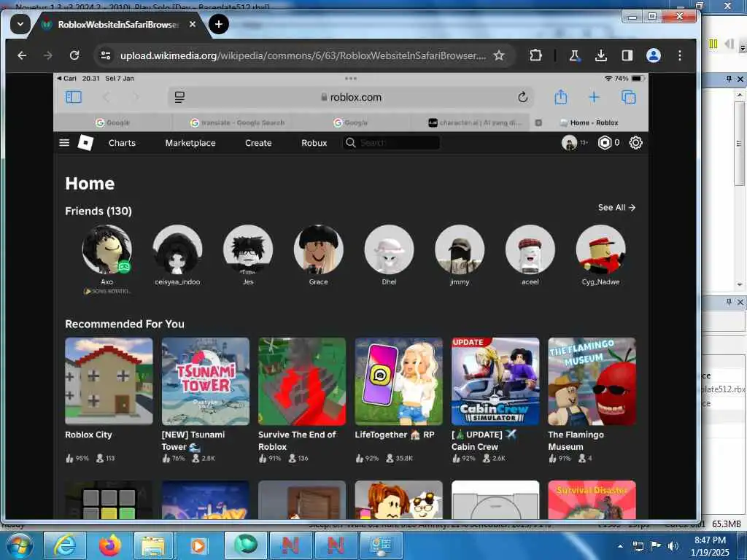Open friend jimmy's avatar
The width and height of the screenshot is (747, 560).
(x=460, y=249)
